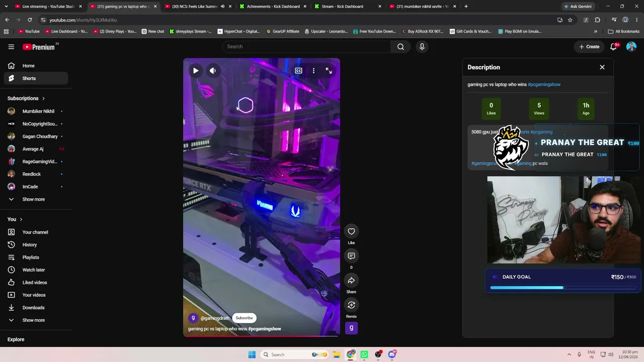
Task: Open Average Aj live channel
Action: tap(36, 149)
